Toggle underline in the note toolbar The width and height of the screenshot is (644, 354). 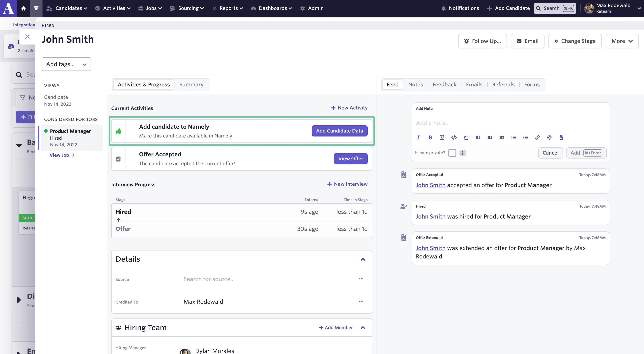(x=442, y=137)
